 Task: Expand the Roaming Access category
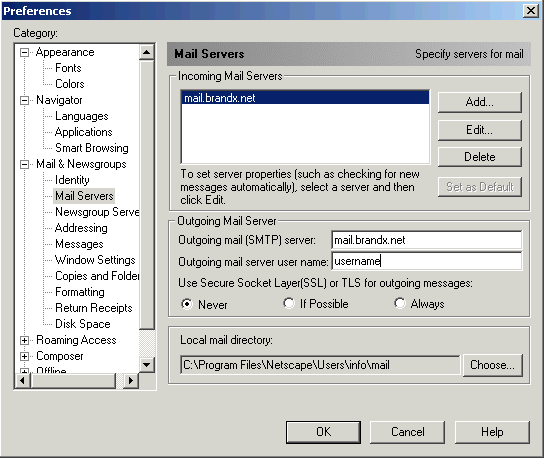click(x=24, y=340)
